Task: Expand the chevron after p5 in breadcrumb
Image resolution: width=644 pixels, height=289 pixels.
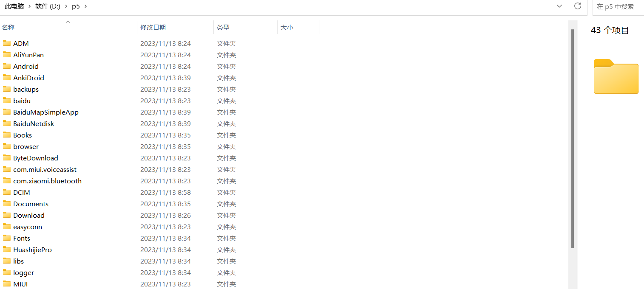Action: (85, 6)
